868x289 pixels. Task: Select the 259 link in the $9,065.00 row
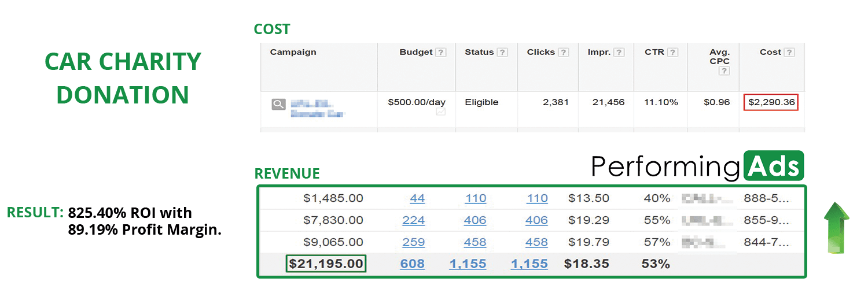point(412,242)
